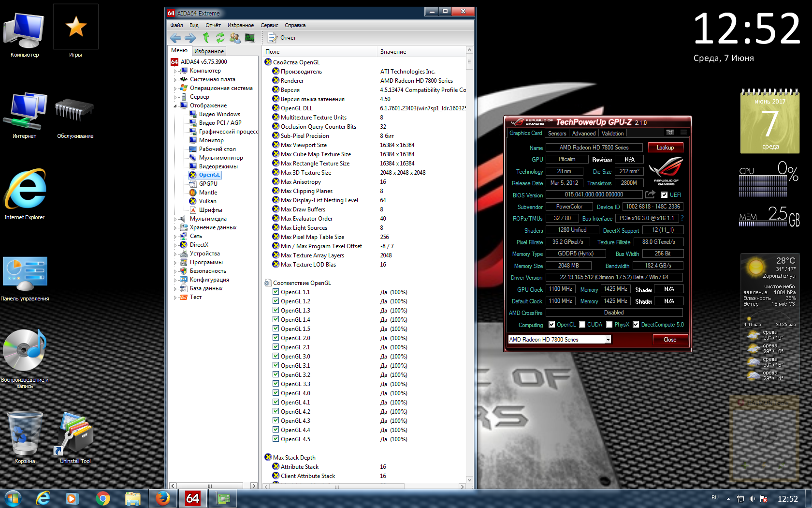Expand the Мультимедиа tree node
Viewport: 812px width, 508px height.
tap(175, 219)
